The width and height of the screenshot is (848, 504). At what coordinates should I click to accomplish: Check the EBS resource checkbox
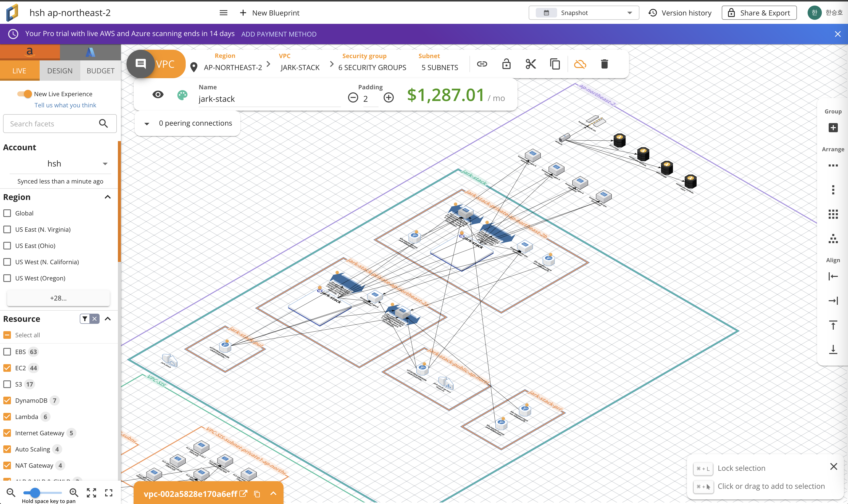(x=7, y=352)
